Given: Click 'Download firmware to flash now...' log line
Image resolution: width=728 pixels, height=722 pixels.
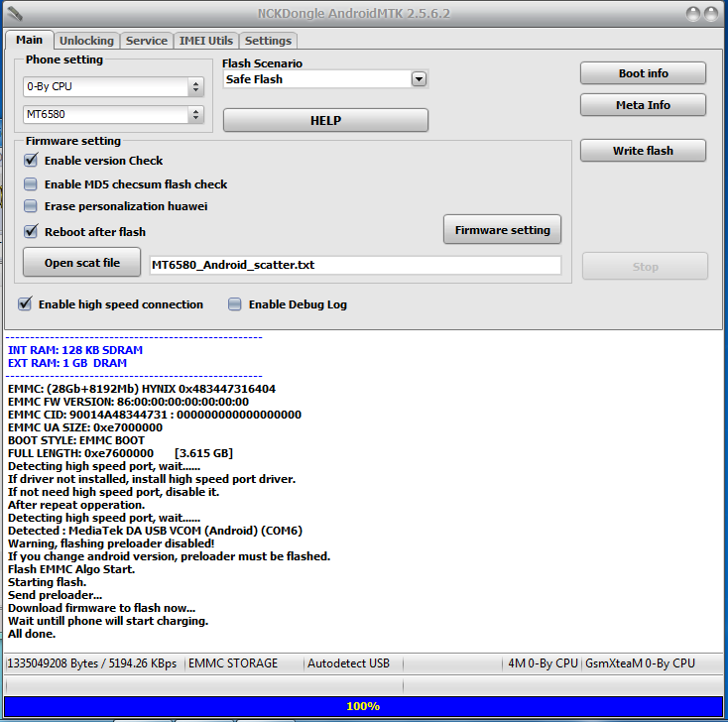Looking at the screenshot, I should (x=102, y=608).
